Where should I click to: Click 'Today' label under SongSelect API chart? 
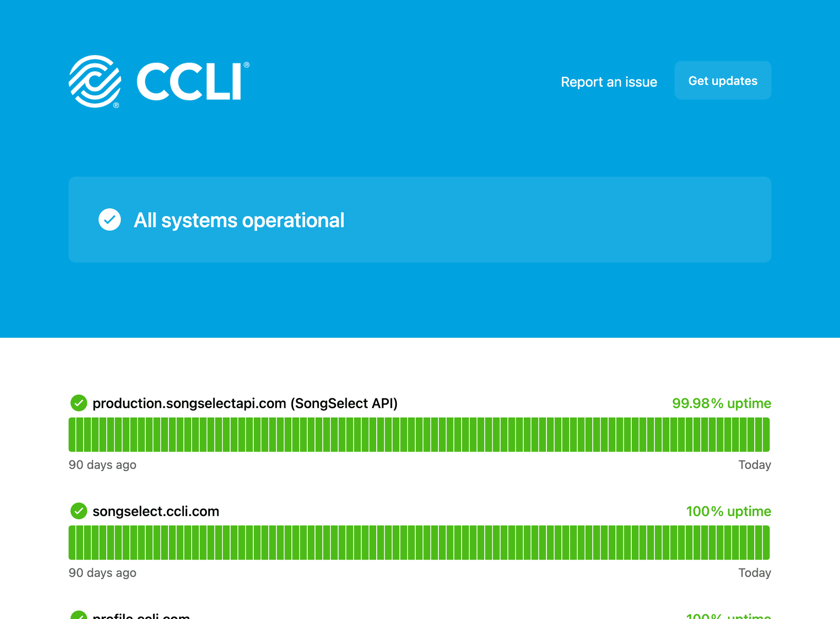[x=755, y=465]
